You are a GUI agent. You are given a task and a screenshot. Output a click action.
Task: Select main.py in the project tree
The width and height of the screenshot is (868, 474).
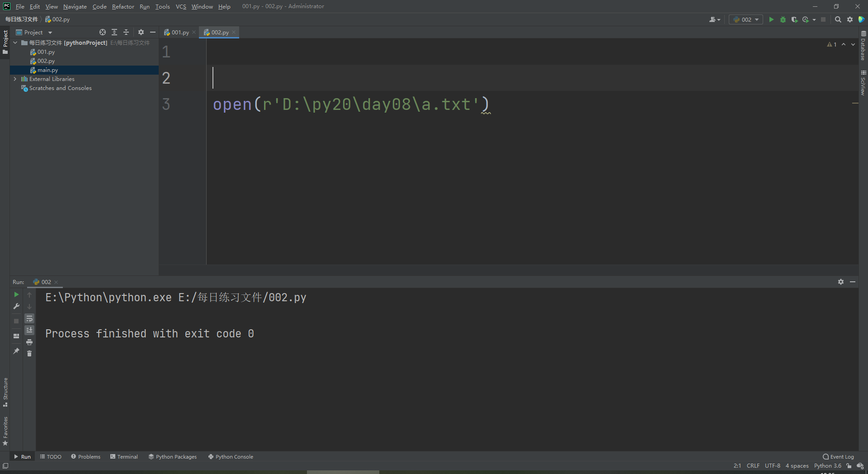[x=47, y=70]
